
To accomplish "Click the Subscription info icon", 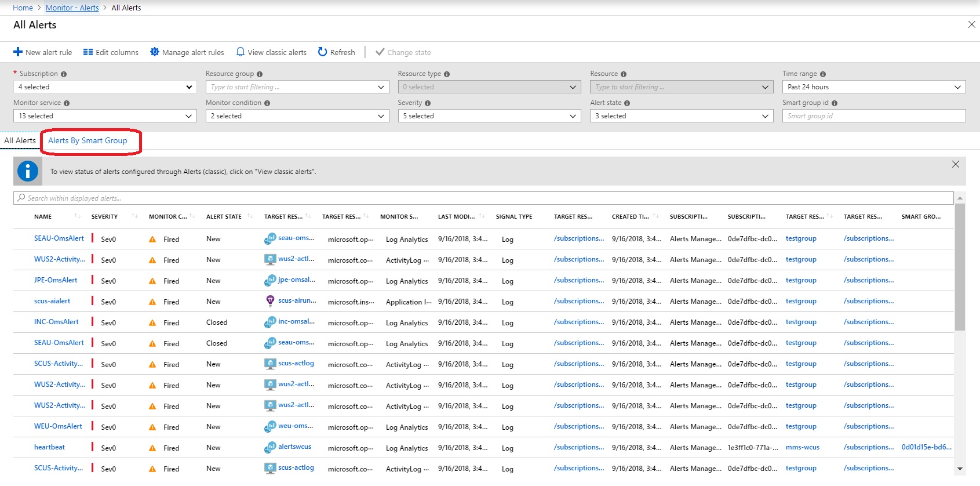I will point(64,74).
